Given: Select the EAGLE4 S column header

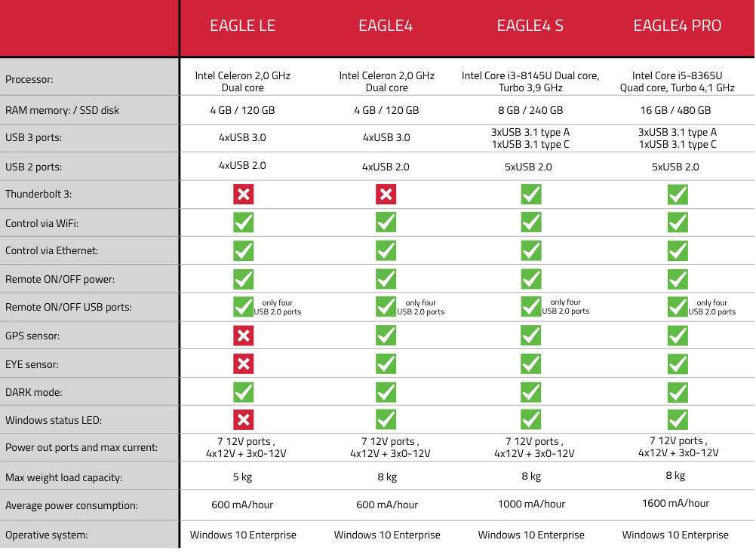Looking at the screenshot, I should (x=530, y=26).
